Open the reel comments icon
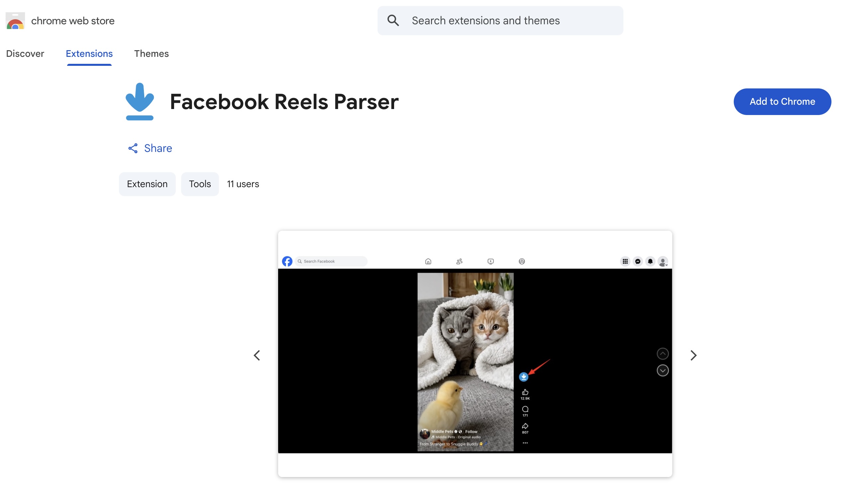This screenshot has width=868, height=488. pos(525,410)
